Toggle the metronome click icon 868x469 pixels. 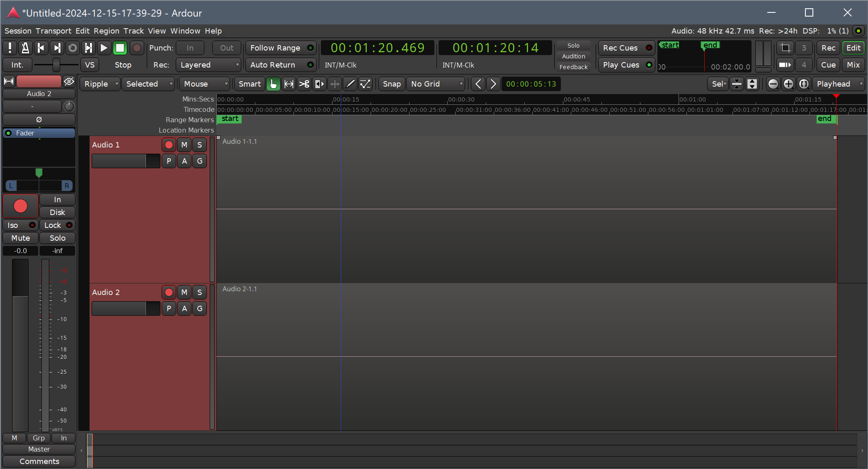[x=25, y=48]
